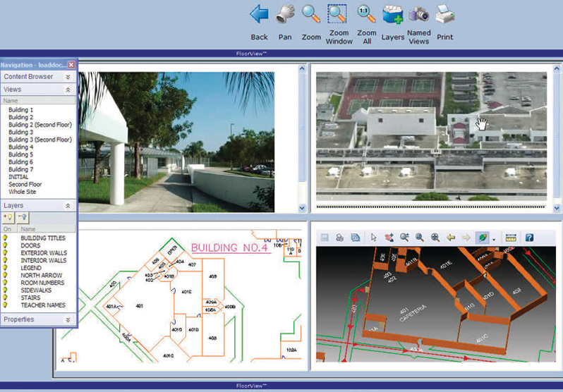This screenshot has height=392, width=563.
Task: Select the Whole Site view
Action: click(23, 192)
